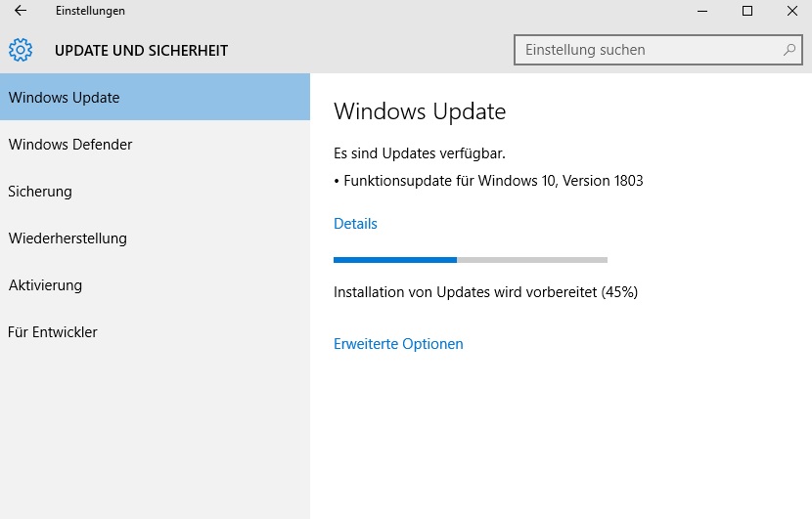The width and height of the screenshot is (812, 519).
Task: Open Erweiterte Optionen link
Action: pos(398,344)
